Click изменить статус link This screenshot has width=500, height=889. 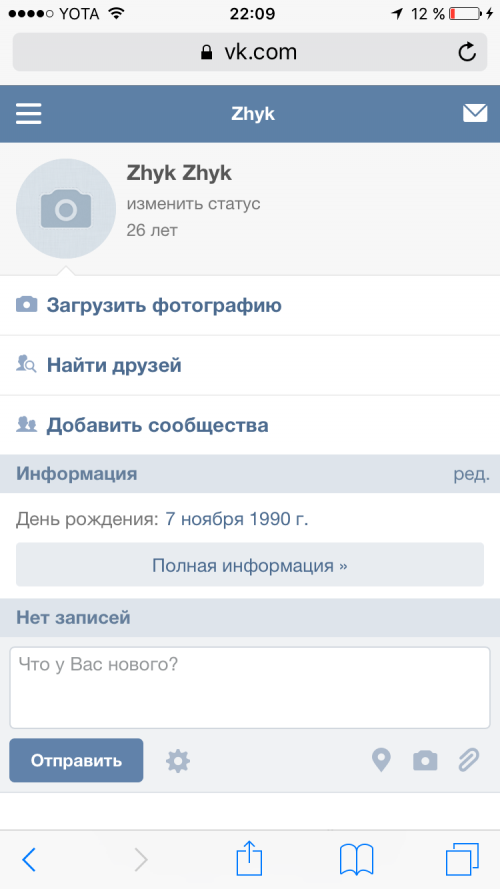(193, 204)
